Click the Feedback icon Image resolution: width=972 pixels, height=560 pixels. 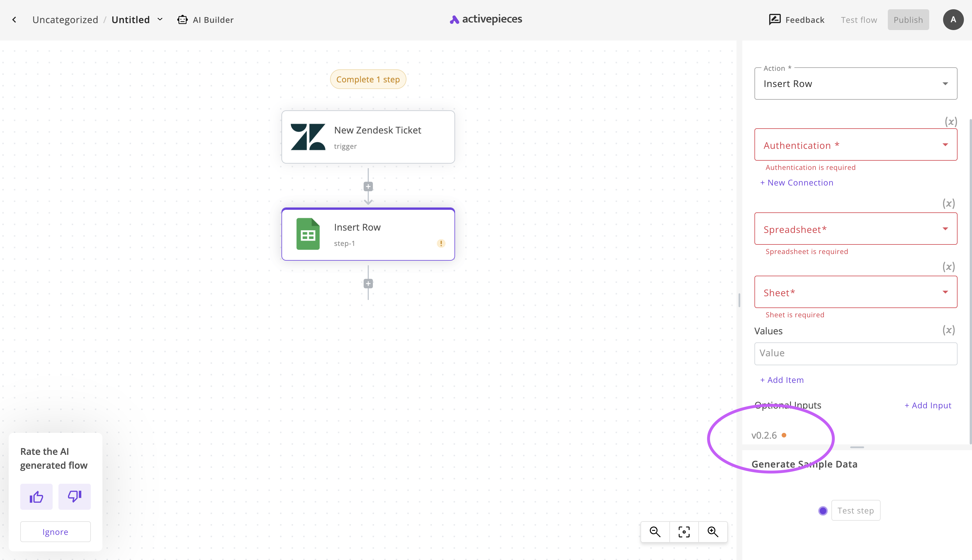[775, 19]
